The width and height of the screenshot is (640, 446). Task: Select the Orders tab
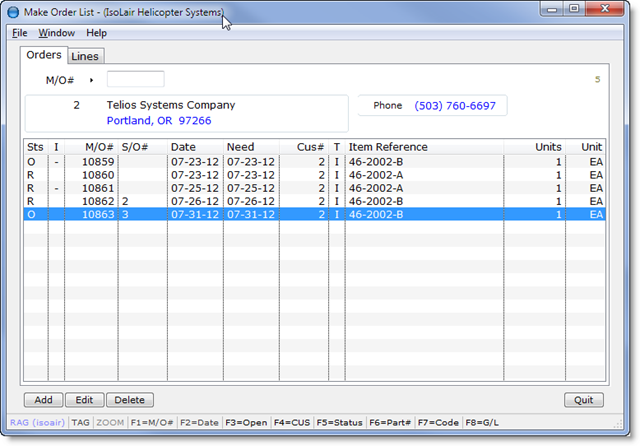(x=44, y=55)
